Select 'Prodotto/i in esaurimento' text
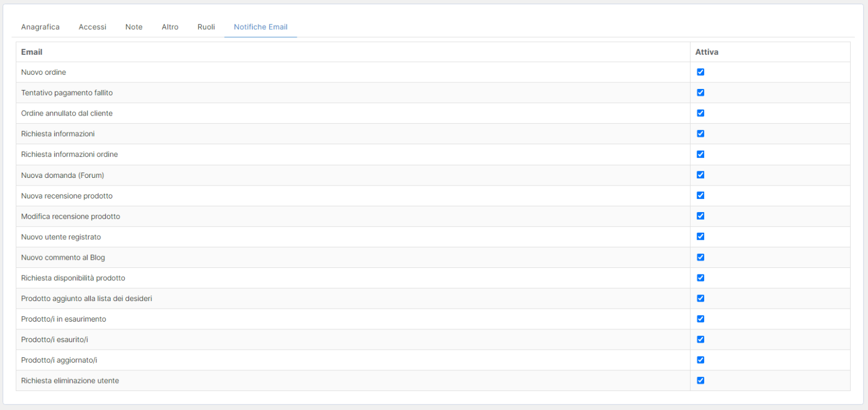This screenshot has width=868, height=410. [63, 319]
